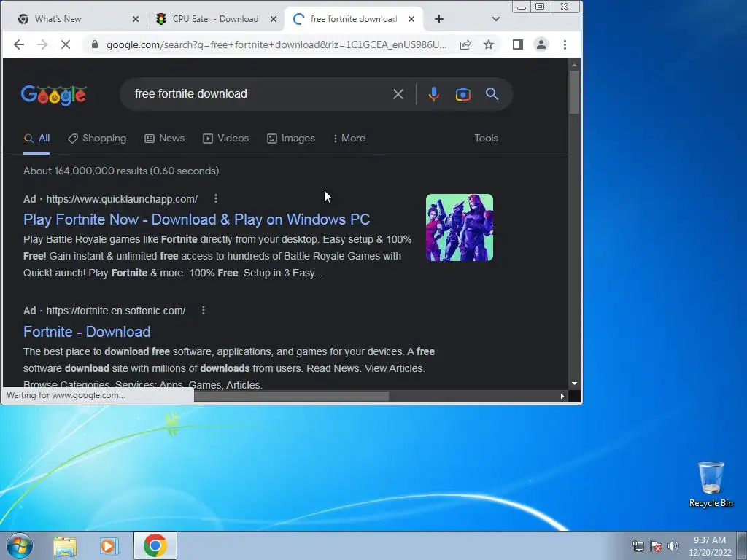Click the quicklaunchapp.com ad URL
The image size is (747, 560).
click(122, 199)
